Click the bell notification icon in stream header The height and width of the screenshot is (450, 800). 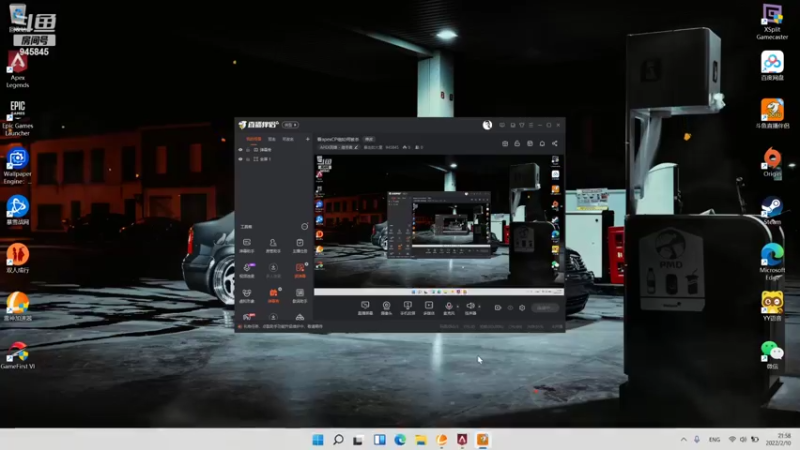pyautogui.click(x=542, y=143)
